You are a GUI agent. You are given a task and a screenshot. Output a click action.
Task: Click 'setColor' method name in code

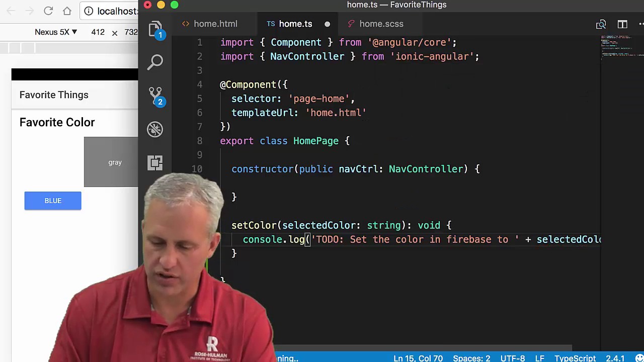[x=254, y=225]
